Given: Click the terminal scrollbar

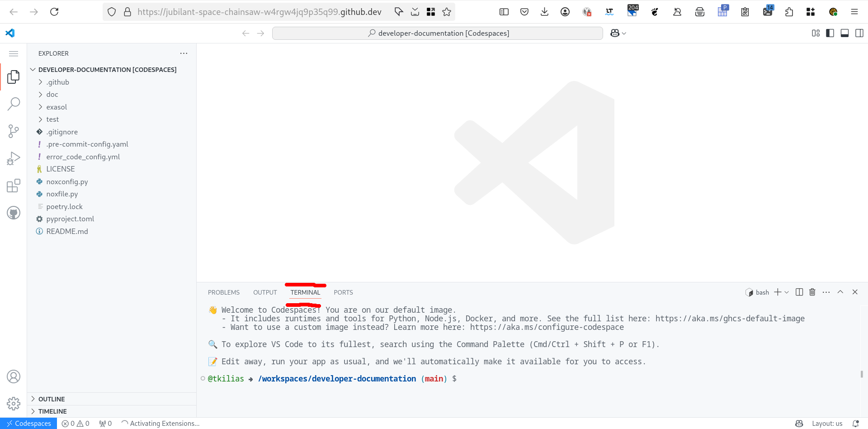Looking at the screenshot, I should (x=862, y=374).
